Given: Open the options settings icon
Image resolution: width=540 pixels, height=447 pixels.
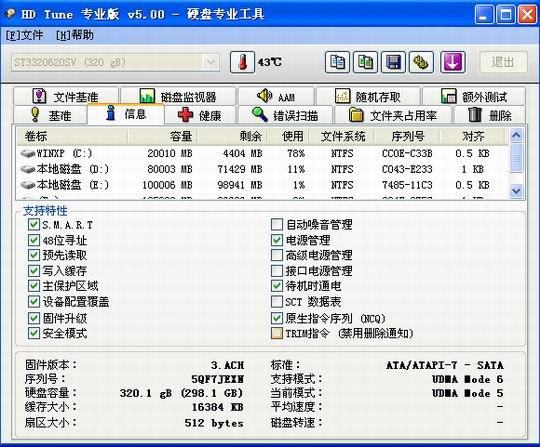Looking at the screenshot, I should [x=421, y=62].
